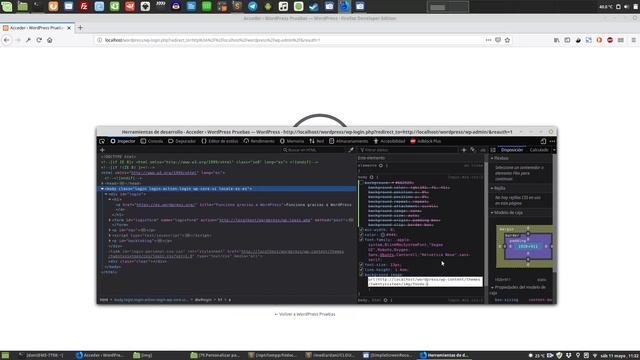
Task: Expand the p id nav node
Action: click(x=110, y=230)
